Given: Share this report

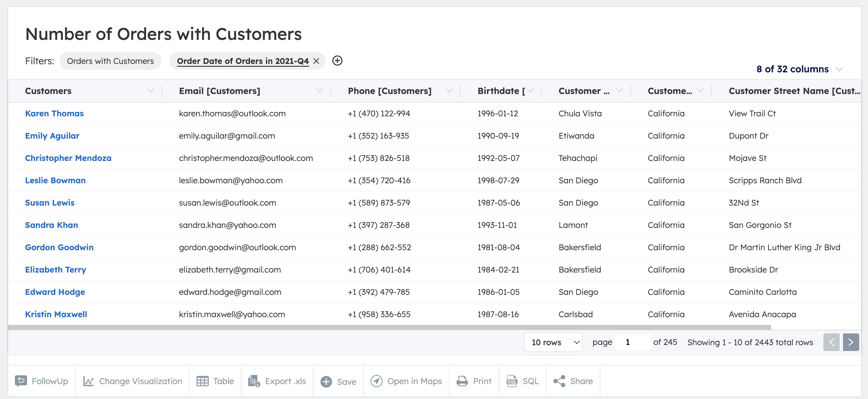Looking at the screenshot, I should [573, 381].
